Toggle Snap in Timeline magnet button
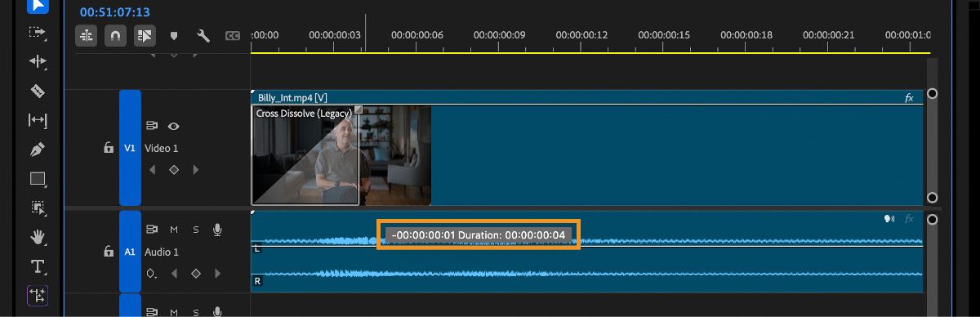This screenshot has width=980, height=317. click(115, 36)
